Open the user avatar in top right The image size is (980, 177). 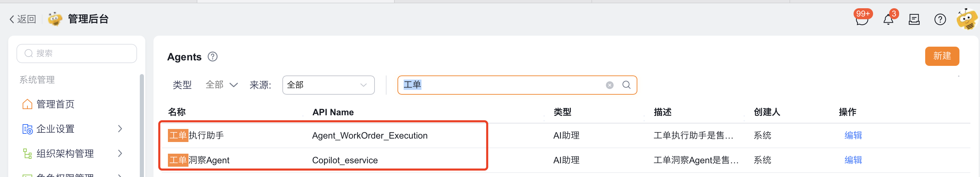967,19
